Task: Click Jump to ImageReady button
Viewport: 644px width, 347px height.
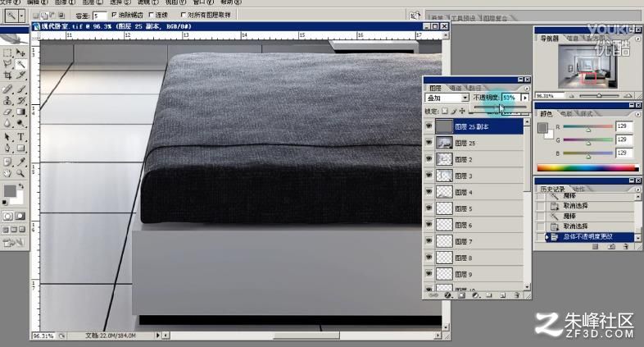Action: pos(14,243)
